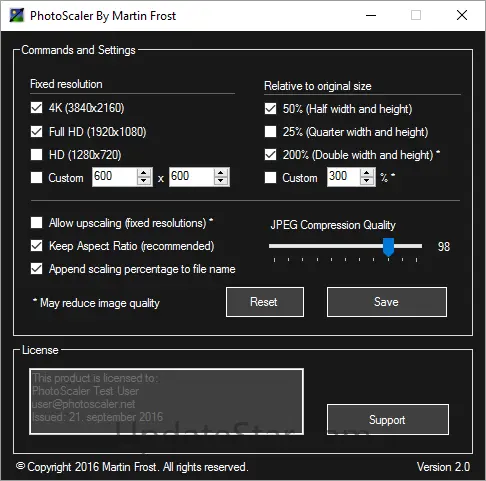Screen dimensions: 486x481
Task: Click the Reset button
Action: pyautogui.click(x=265, y=302)
